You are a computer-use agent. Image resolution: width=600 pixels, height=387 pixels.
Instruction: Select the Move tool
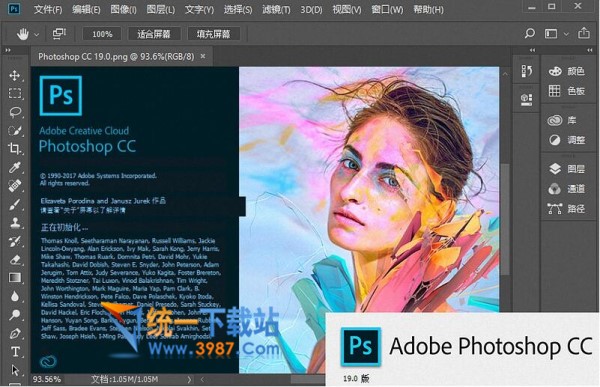[15, 75]
